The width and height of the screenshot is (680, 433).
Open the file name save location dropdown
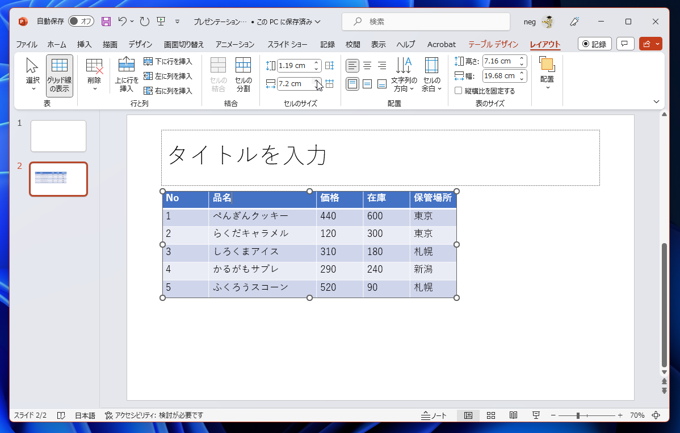click(318, 21)
